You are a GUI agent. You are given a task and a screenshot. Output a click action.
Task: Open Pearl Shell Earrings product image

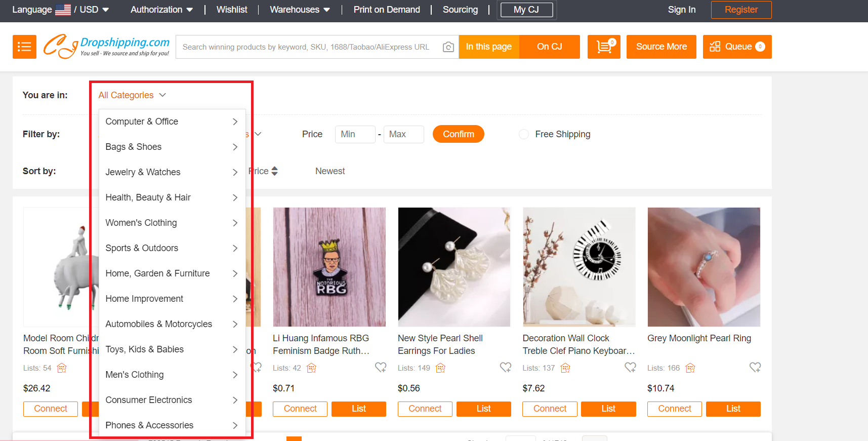pyautogui.click(x=454, y=267)
